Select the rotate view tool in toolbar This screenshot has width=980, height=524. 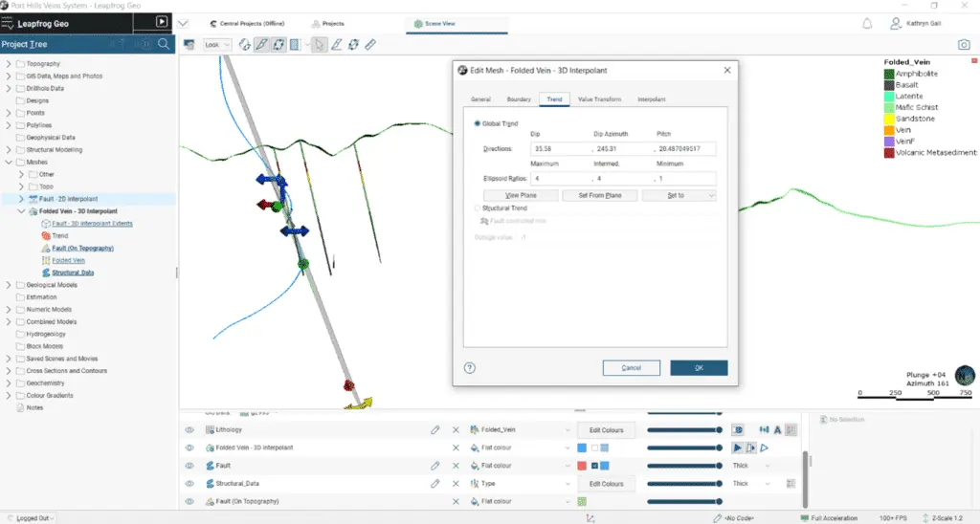tap(244, 44)
